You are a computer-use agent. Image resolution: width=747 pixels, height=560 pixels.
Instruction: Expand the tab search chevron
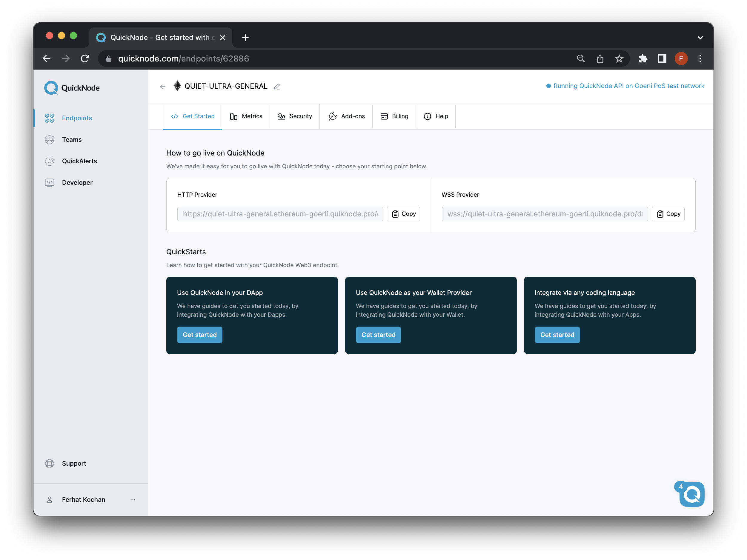[700, 38]
